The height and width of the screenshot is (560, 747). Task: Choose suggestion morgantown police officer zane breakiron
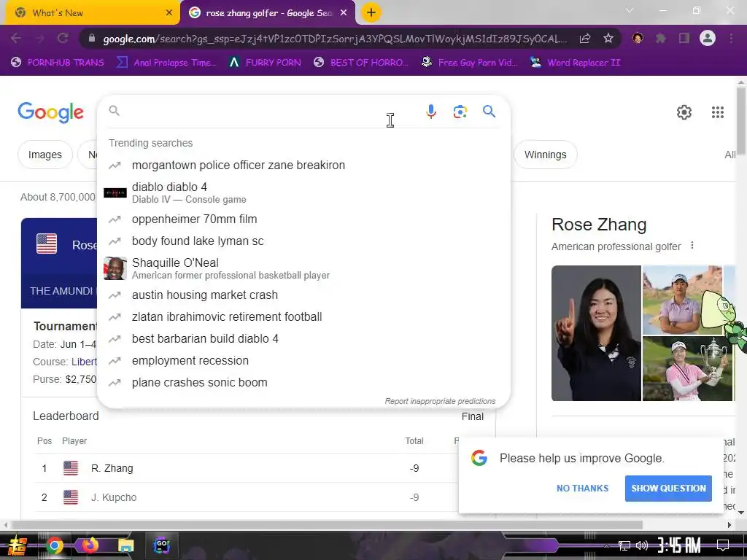[x=303, y=166]
